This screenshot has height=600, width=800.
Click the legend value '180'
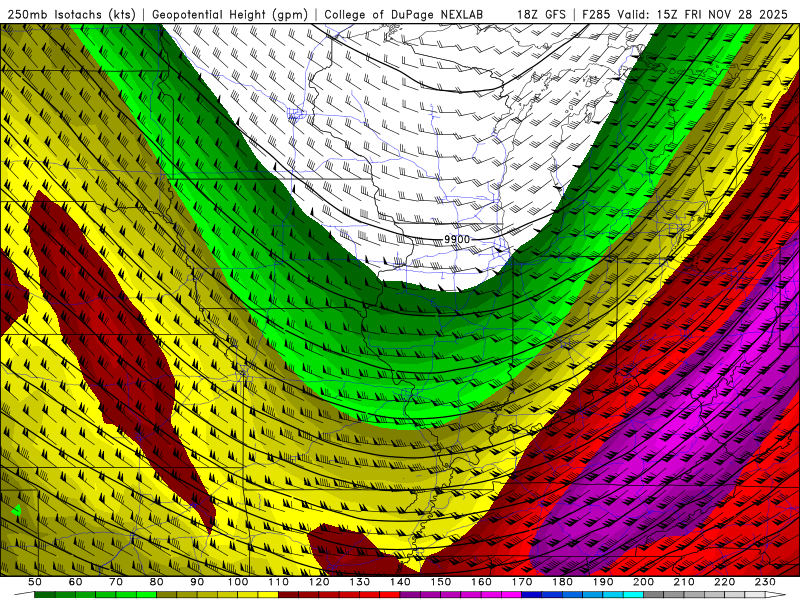563,582
